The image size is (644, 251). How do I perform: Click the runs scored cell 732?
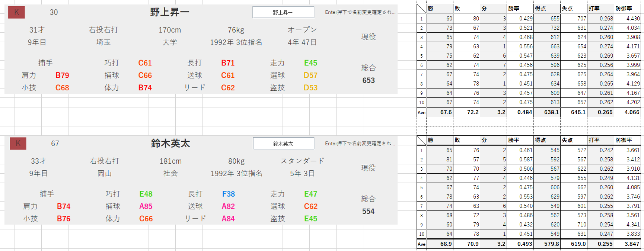click(x=547, y=28)
